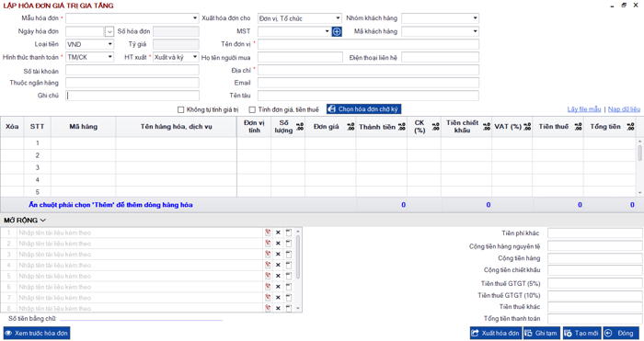Focus the Thuộc ngân hàng input field
Viewport: 644px width, 341px height.
point(132,83)
